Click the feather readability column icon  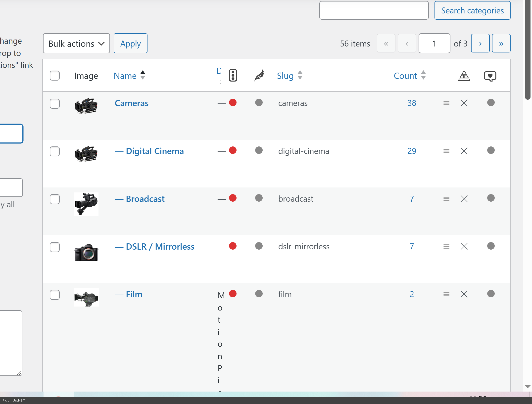[x=259, y=75]
